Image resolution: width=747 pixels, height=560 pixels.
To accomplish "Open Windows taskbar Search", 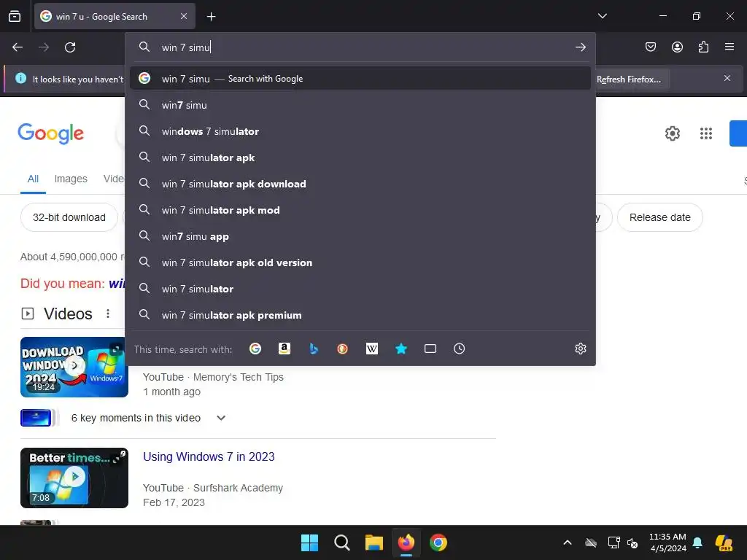I will [341, 542].
